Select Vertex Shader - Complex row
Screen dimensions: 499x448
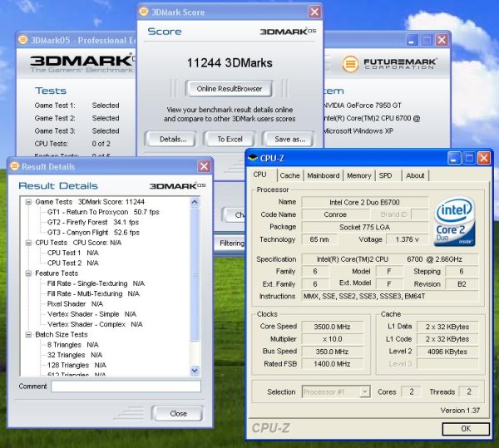pyautogui.click(x=95, y=324)
